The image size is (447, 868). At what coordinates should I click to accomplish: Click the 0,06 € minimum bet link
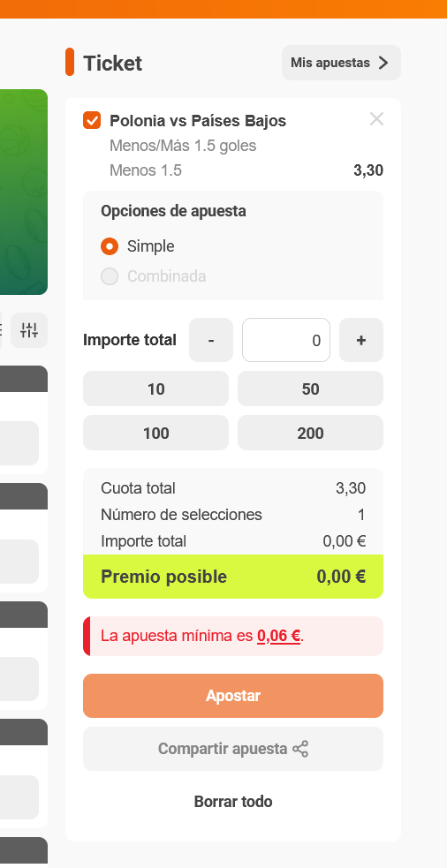(x=278, y=636)
